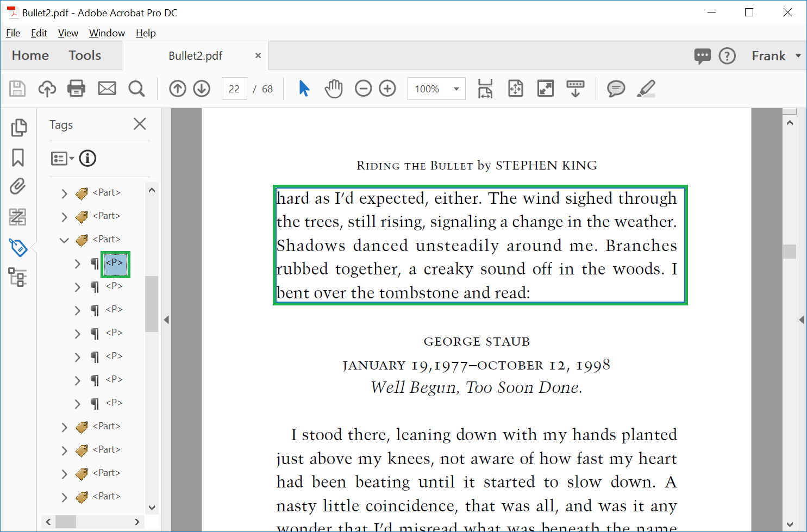Open Order panel icon in sidebar
The image size is (807, 532).
(17, 277)
